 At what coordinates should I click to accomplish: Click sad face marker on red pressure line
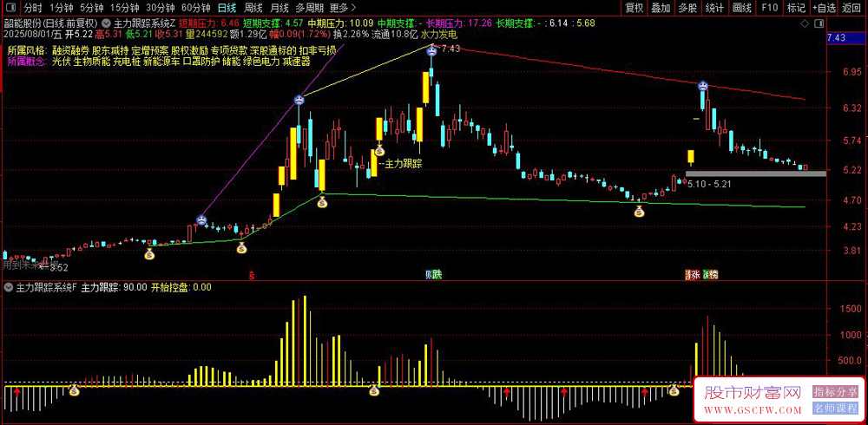702,86
